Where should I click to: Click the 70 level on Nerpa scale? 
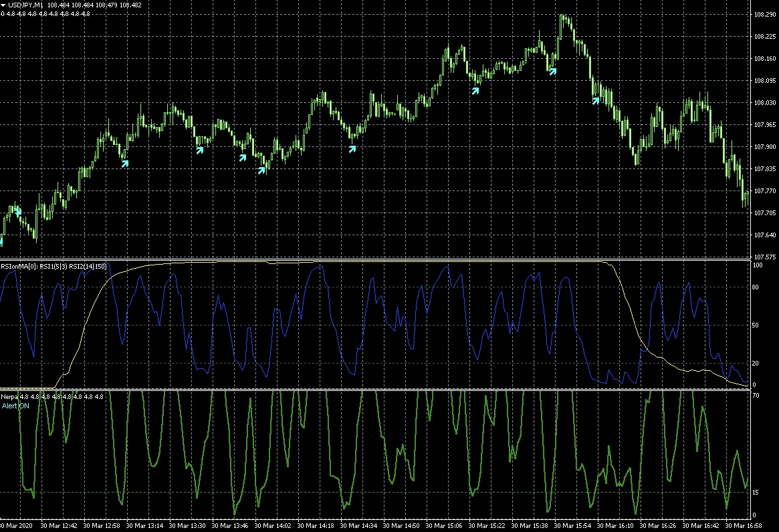tap(755, 396)
